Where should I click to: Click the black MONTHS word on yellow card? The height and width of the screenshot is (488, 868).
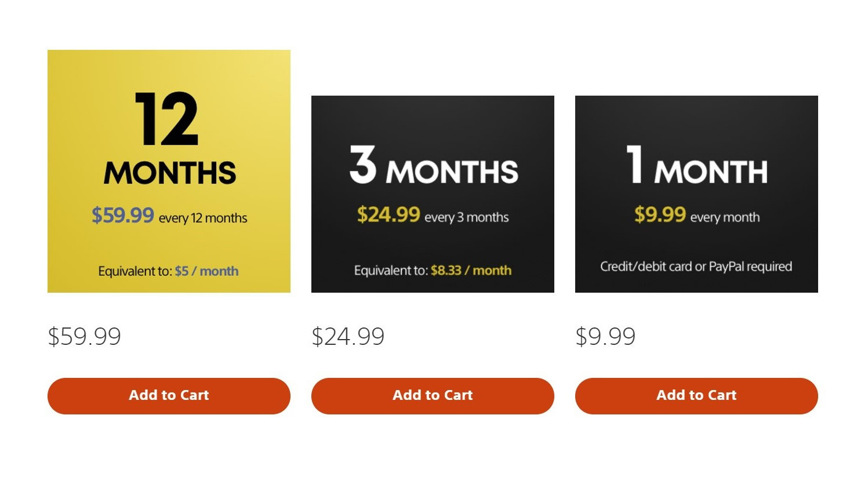tap(170, 173)
